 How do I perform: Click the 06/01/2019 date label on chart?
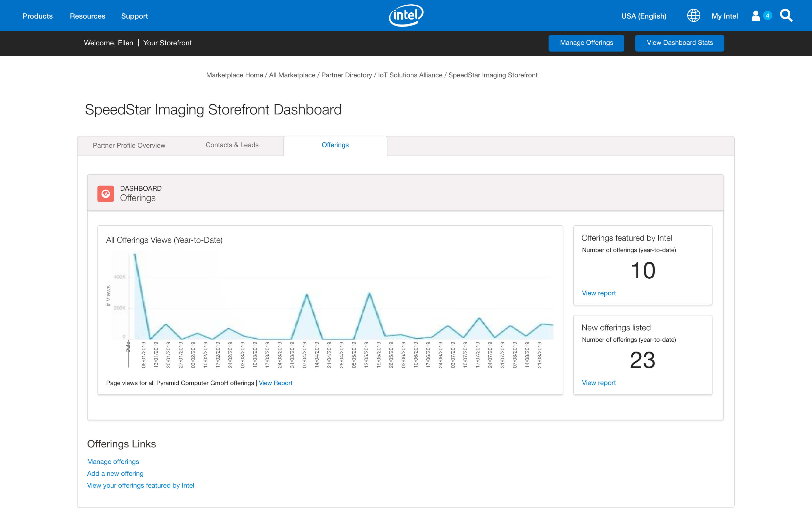point(143,355)
